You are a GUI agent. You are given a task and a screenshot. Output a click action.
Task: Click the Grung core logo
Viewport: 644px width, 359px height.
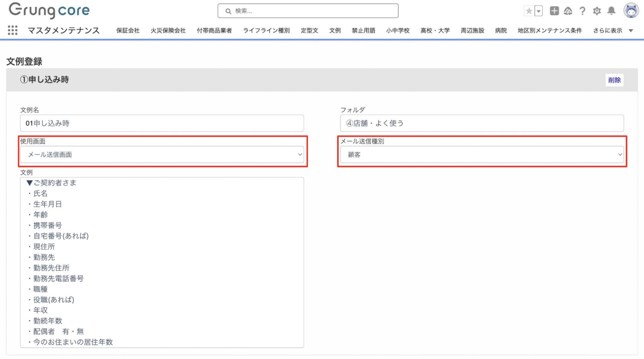tap(49, 10)
